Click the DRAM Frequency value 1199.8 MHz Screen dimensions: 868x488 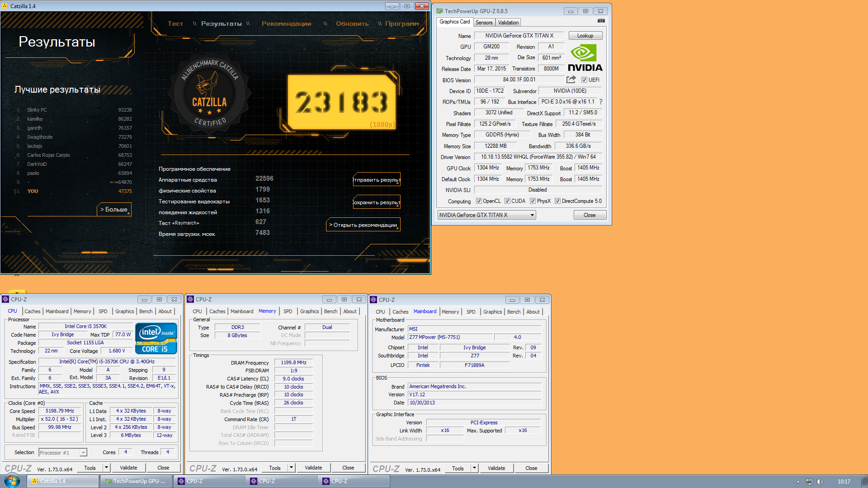tap(293, 362)
